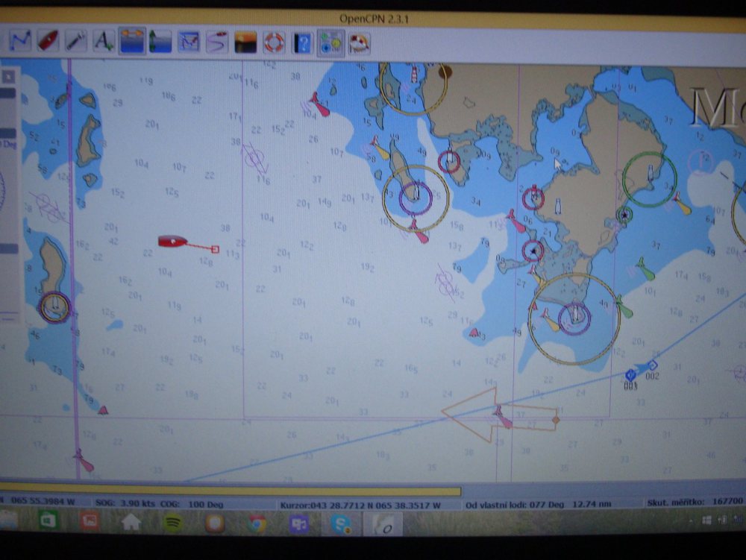Click waypoint 002 on the blue route
Viewport: 746px width, 560px height.
[x=652, y=365]
